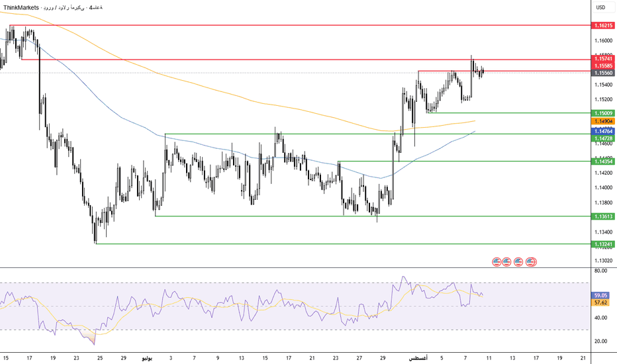Click the blue 1.14764 moving average label

point(603,131)
